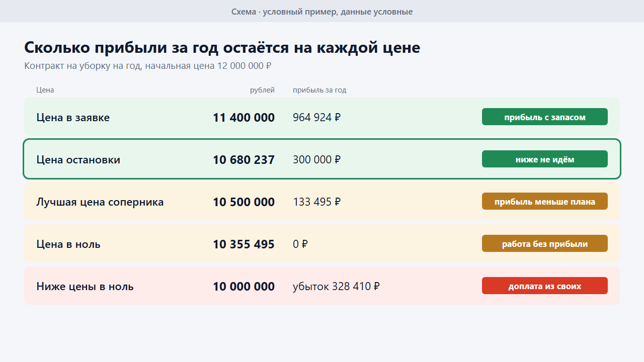Click the profit value 300 000 ₽

[317, 160]
